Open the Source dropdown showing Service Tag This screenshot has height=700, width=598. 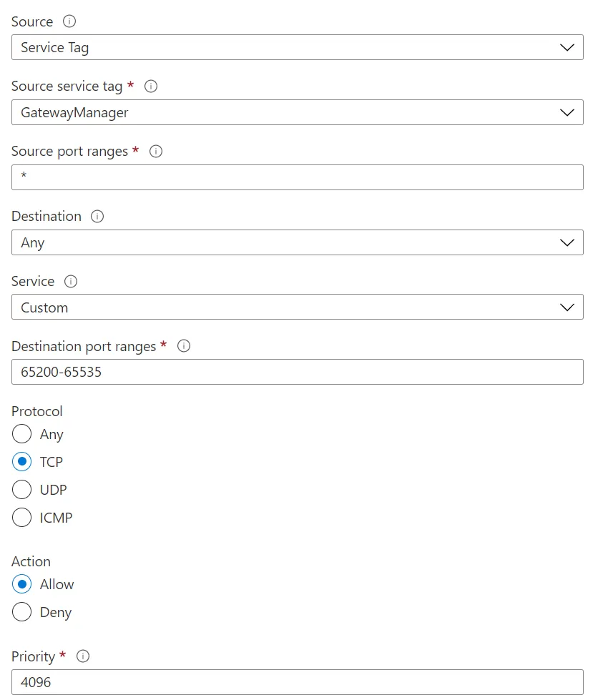point(297,48)
